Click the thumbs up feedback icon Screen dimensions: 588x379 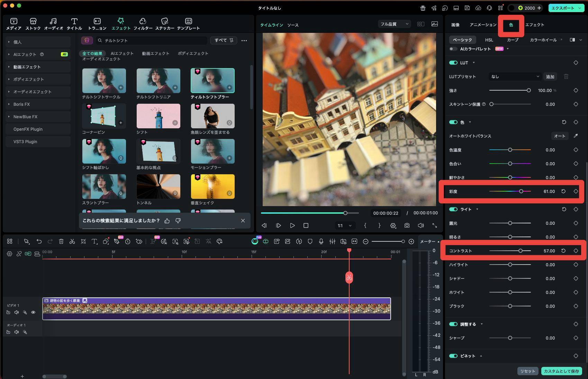[167, 221]
